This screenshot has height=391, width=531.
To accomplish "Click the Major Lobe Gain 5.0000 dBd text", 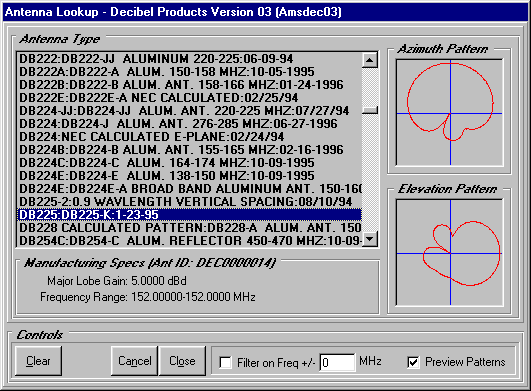I will click(x=117, y=281).
